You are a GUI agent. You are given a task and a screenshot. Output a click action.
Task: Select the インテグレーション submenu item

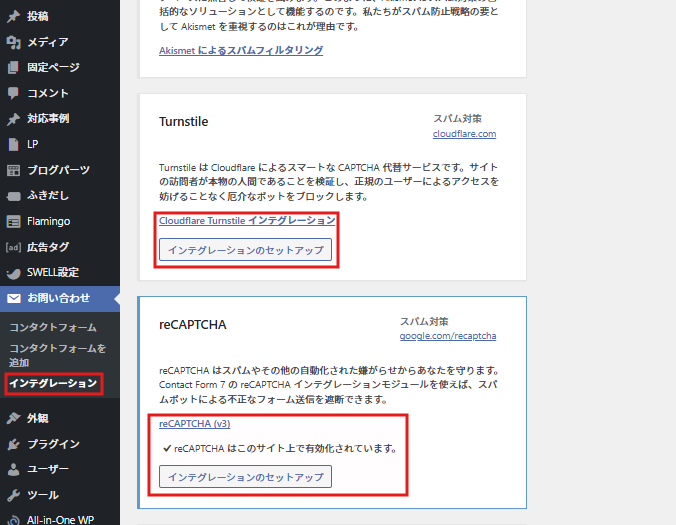coord(52,383)
